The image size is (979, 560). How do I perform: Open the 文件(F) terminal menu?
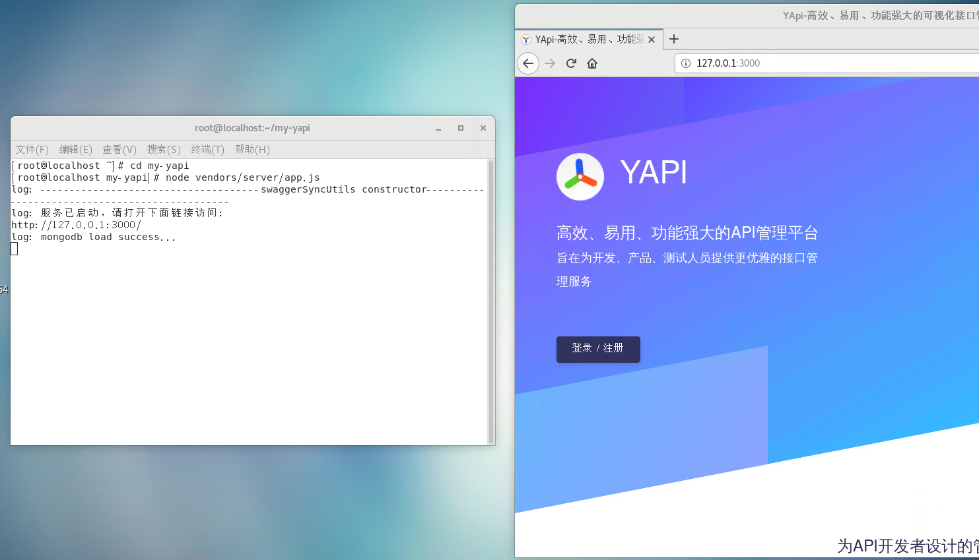click(x=32, y=150)
